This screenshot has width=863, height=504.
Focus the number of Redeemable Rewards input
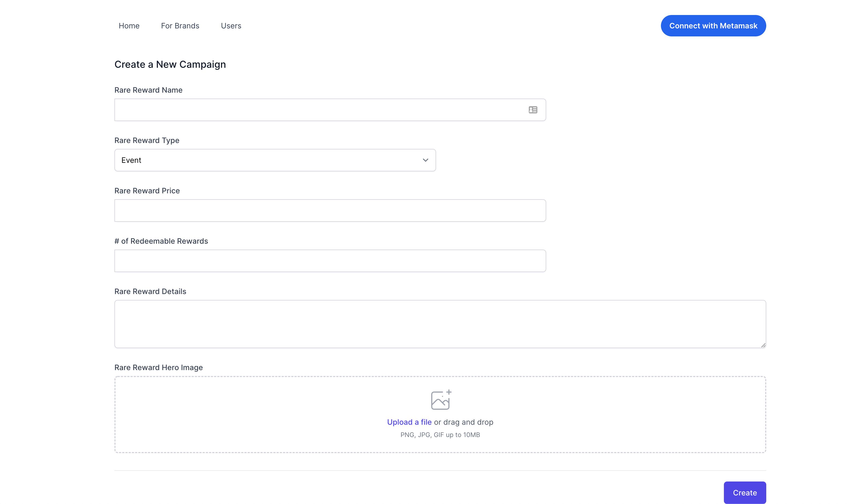pyautogui.click(x=330, y=261)
